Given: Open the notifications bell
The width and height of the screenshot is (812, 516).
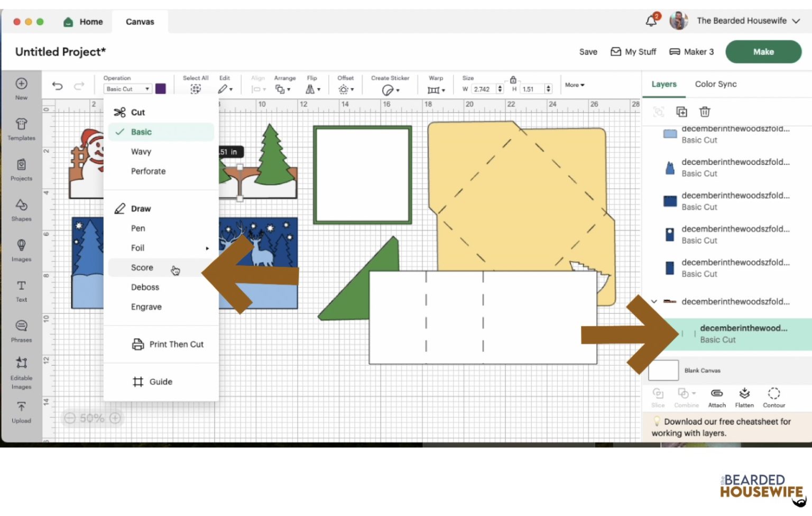Looking at the screenshot, I should coord(651,21).
